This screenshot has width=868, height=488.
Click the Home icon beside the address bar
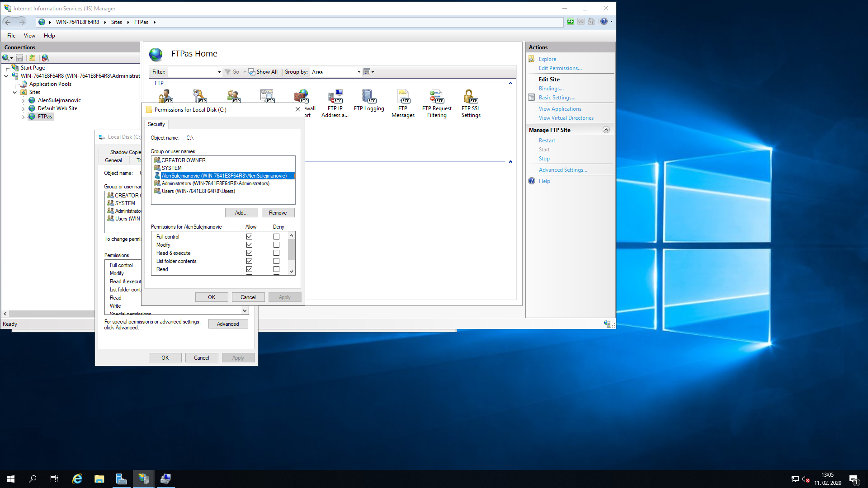pos(591,22)
